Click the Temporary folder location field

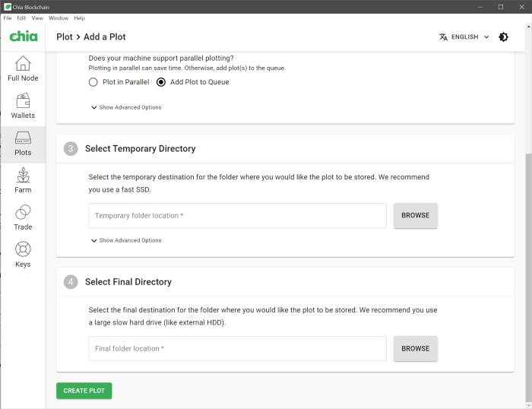[237, 216]
